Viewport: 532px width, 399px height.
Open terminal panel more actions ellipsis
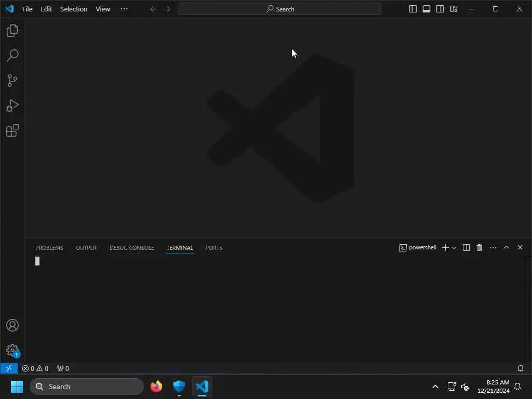(x=493, y=248)
